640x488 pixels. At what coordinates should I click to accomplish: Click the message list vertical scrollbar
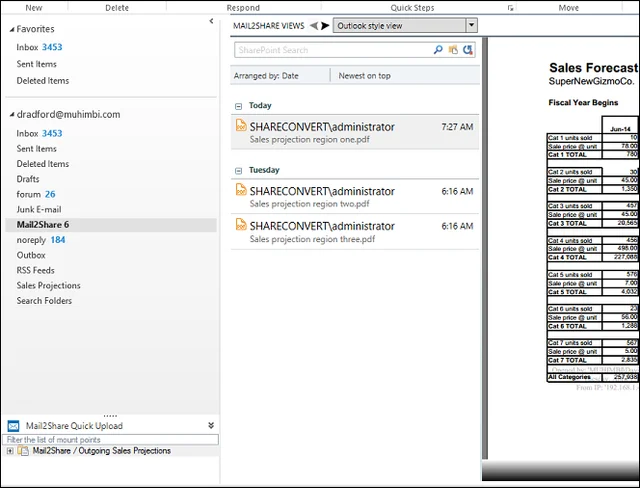[485, 248]
